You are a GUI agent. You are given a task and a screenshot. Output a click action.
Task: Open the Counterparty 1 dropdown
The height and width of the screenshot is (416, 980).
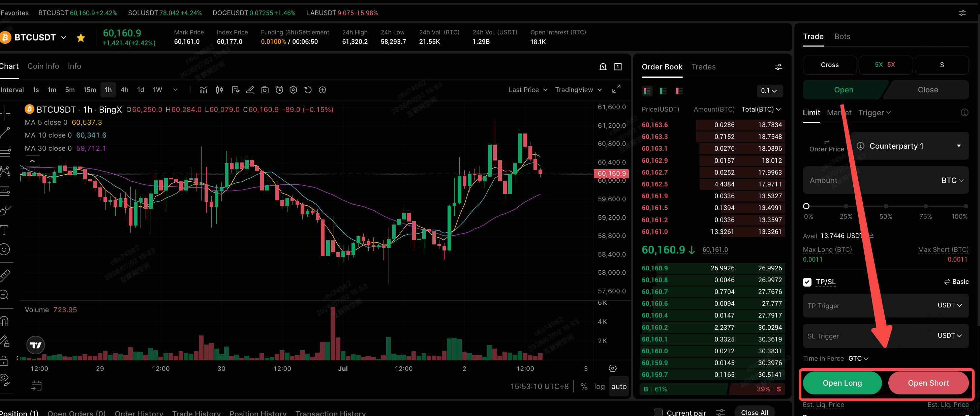tap(910, 146)
